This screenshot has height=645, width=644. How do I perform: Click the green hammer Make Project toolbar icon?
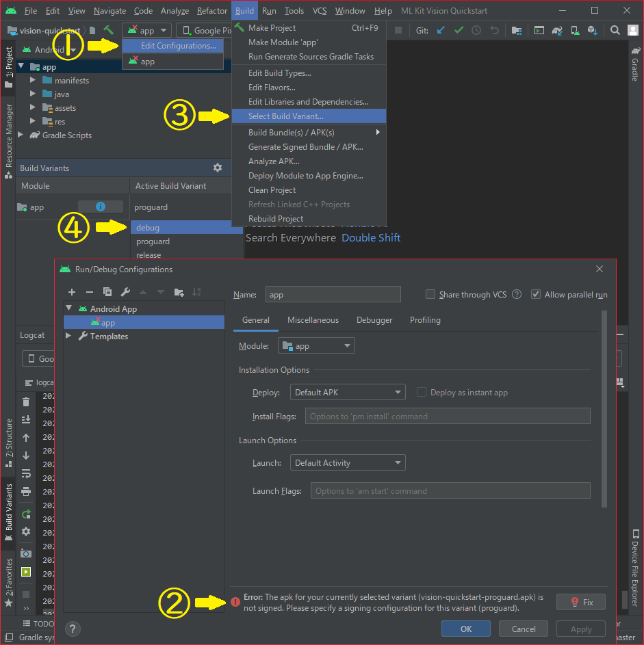(109, 30)
